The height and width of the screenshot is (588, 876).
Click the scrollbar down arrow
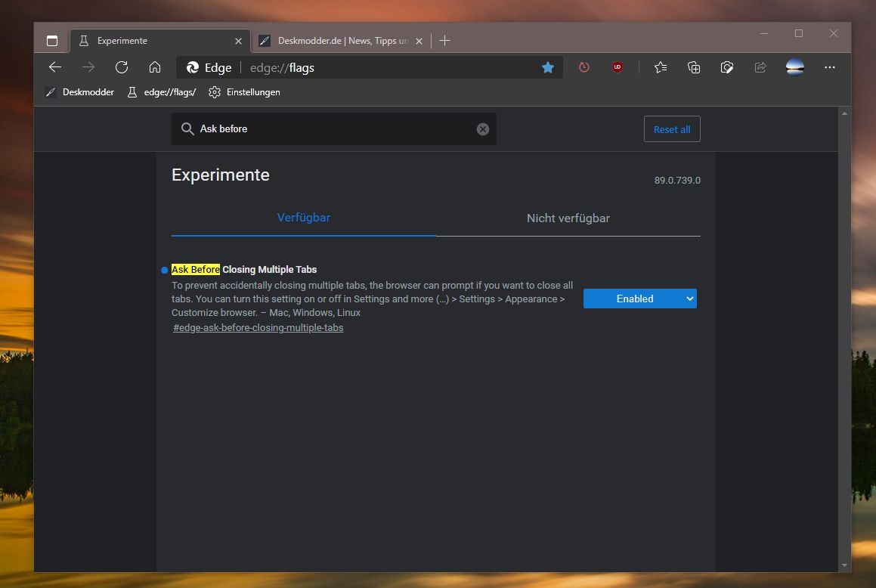844,565
